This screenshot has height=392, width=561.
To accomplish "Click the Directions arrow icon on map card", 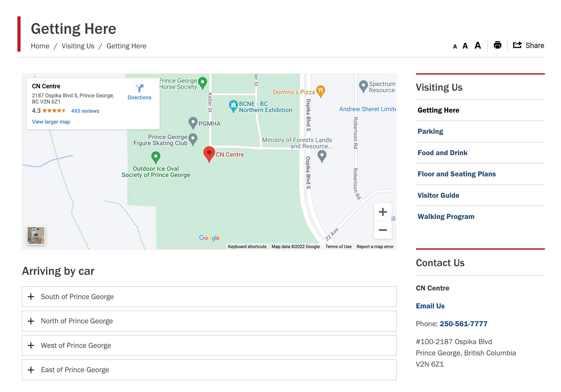I will pos(139,88).
